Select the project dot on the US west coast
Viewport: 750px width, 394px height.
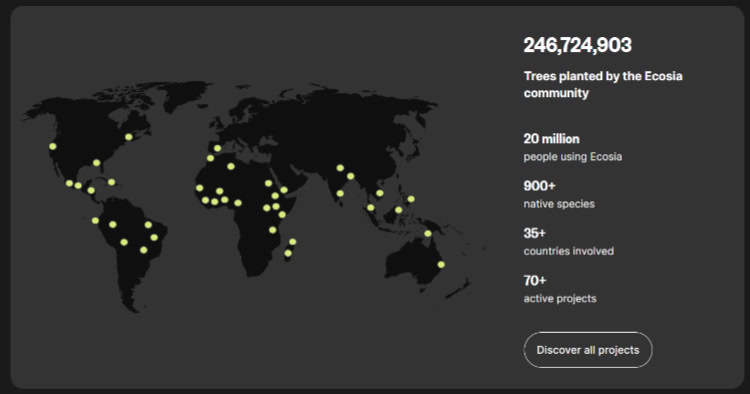53,146
